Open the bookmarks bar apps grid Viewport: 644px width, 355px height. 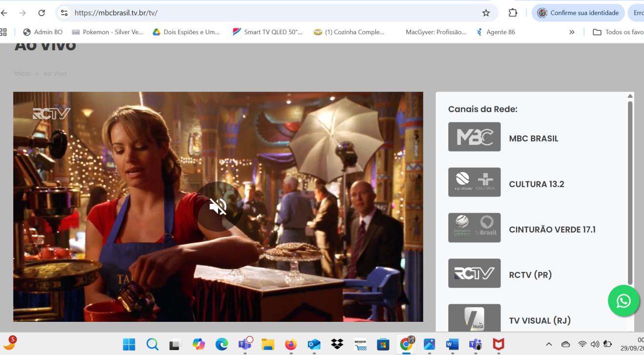click(3, 32)
